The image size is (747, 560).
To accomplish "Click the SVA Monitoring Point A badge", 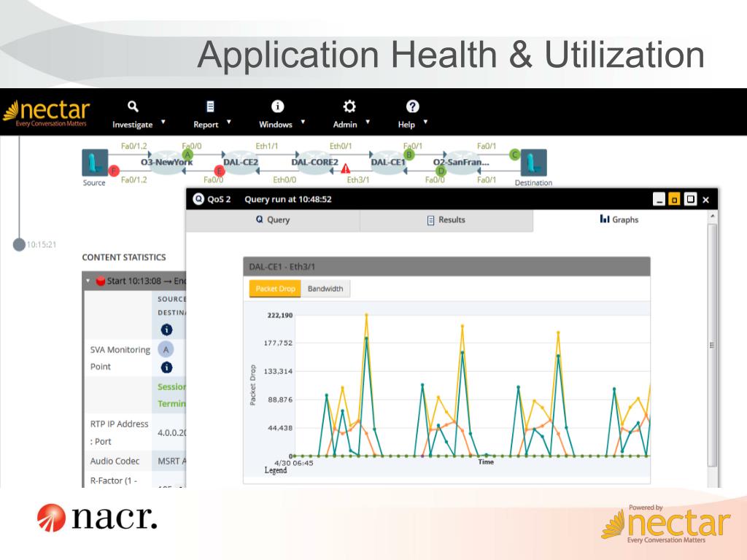I will (166, 349).
